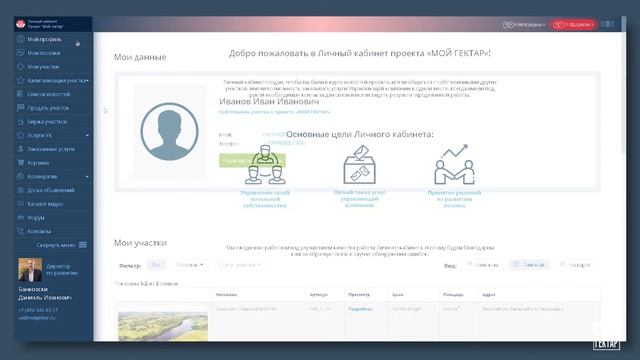Click the Свернуть меню label

tap(56, 245)
